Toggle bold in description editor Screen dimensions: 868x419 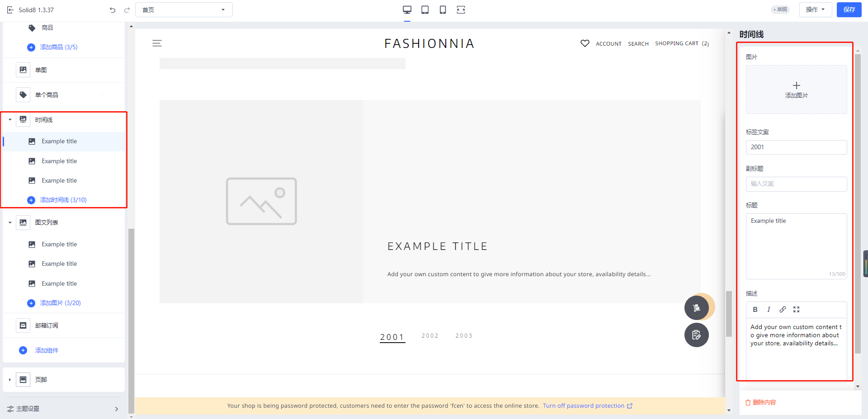(x=755, y=310)
